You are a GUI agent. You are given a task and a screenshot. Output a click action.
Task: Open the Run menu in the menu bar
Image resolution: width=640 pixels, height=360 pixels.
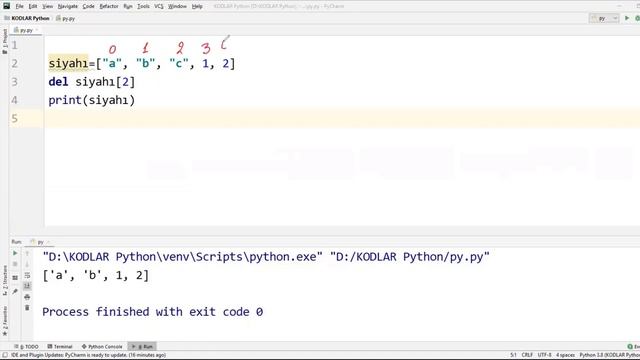128,6
